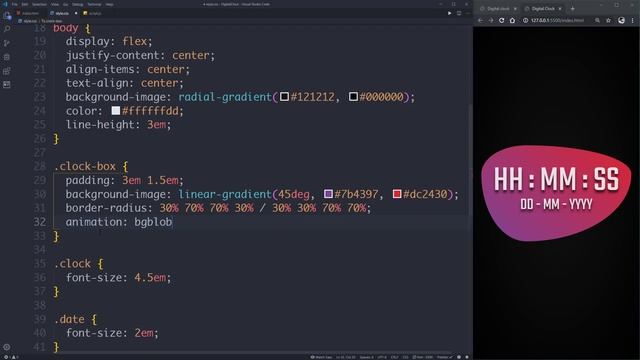Open the Extensions view icon
640x360 pixels.
click(x=7, y=71)
